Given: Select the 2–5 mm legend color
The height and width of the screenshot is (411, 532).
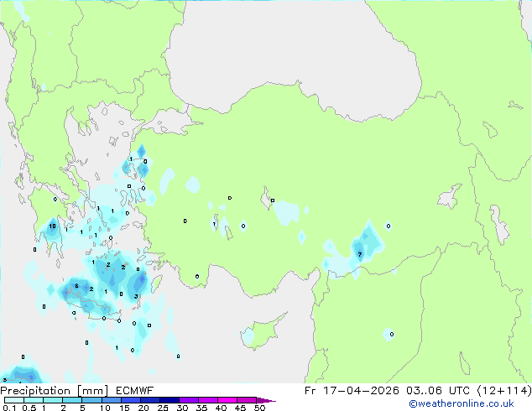Looking at the screenshot, I should pos(72,400).
